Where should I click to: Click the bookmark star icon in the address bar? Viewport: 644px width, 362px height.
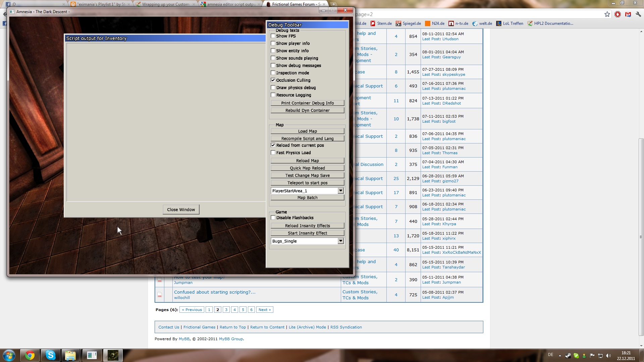(607, 14)
